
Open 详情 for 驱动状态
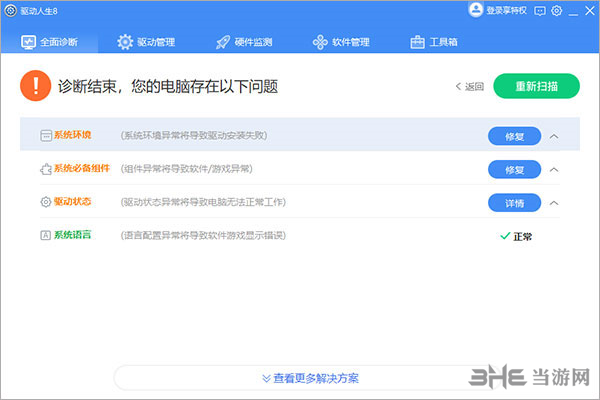click(514, 203)
